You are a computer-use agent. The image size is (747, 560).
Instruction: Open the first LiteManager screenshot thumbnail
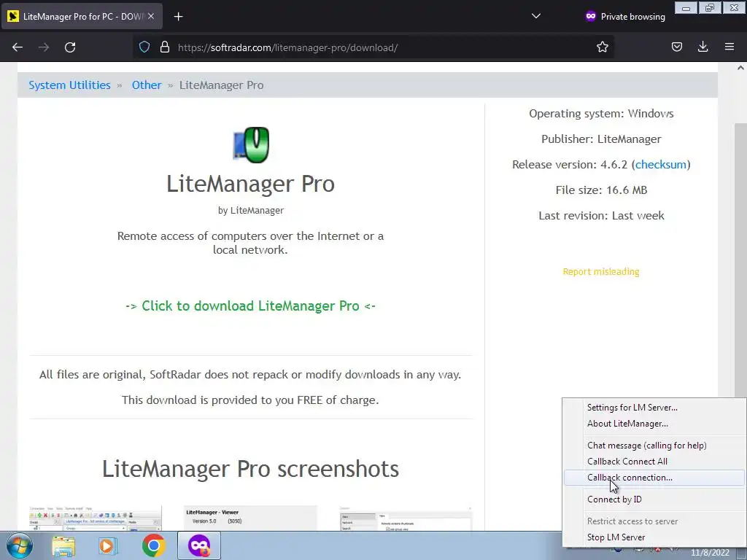point(96,518)
